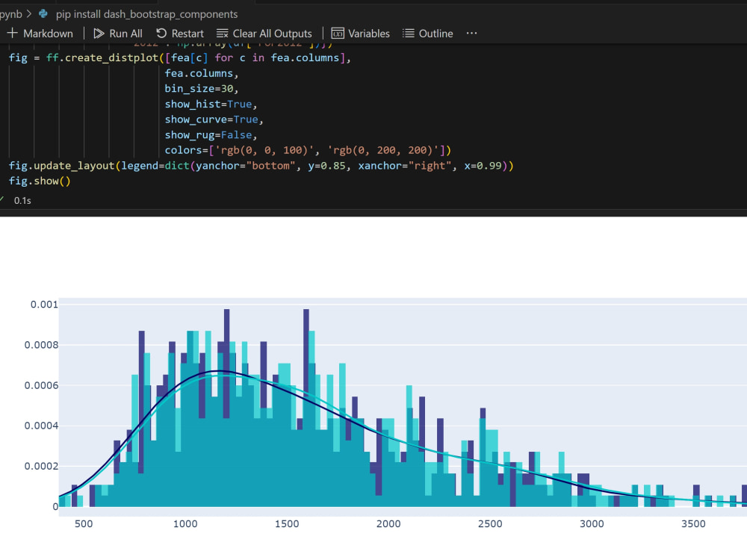Place cursor on 'show_hist=True' line
The image size is (747, 560).
(211, 105)
